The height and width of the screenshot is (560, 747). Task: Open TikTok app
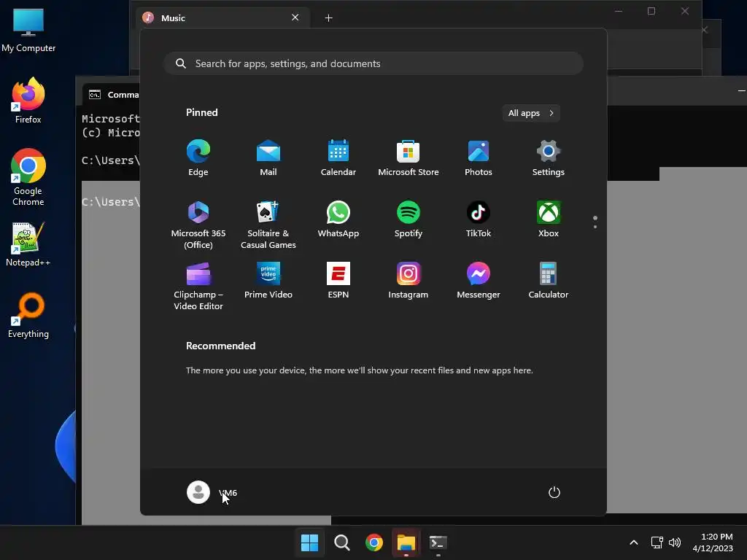tap(479, 220)
